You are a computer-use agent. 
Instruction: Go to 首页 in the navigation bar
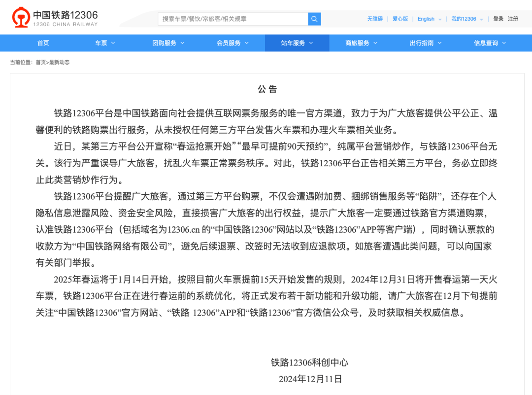43,43
